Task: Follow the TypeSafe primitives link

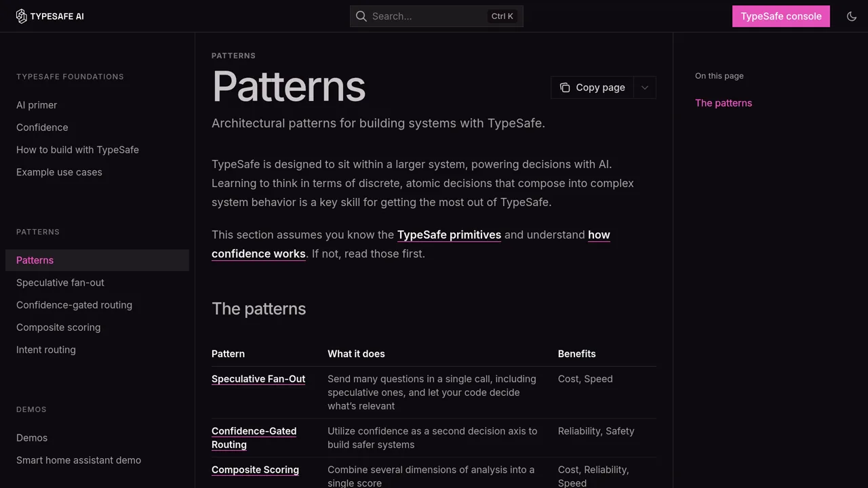Action: tap(449, 235)
